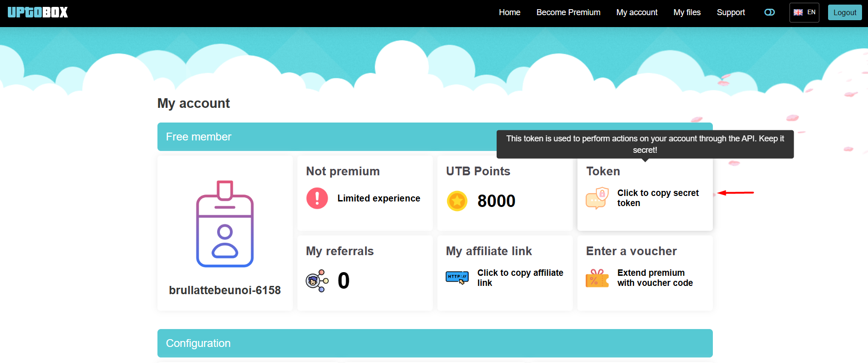Extend premium with voucher code
868x363 pixels.
(x=655, y=278)
